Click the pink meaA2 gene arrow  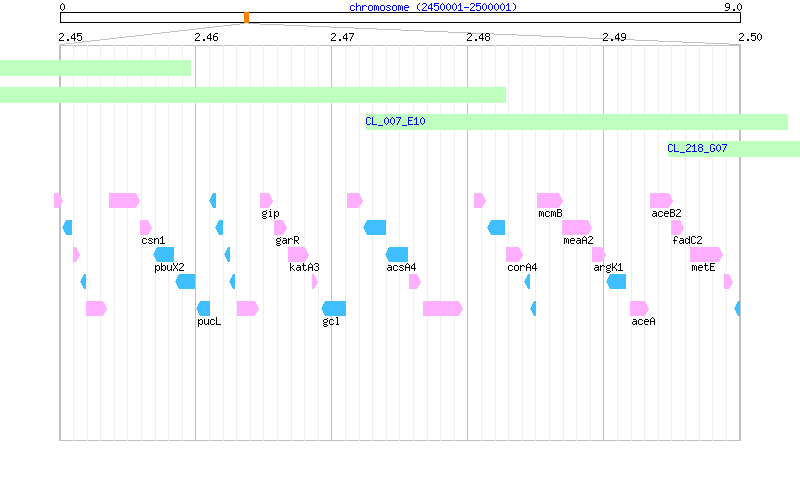(577, 228)
